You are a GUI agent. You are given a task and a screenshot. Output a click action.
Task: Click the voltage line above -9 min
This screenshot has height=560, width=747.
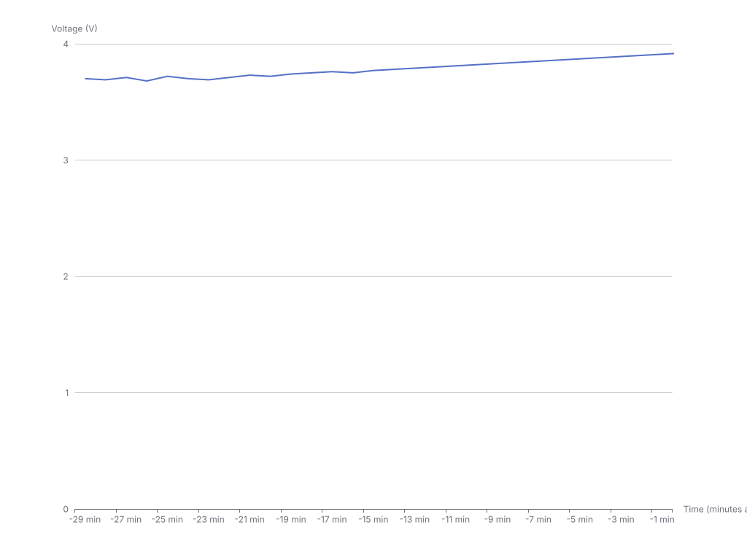point(498,63)
